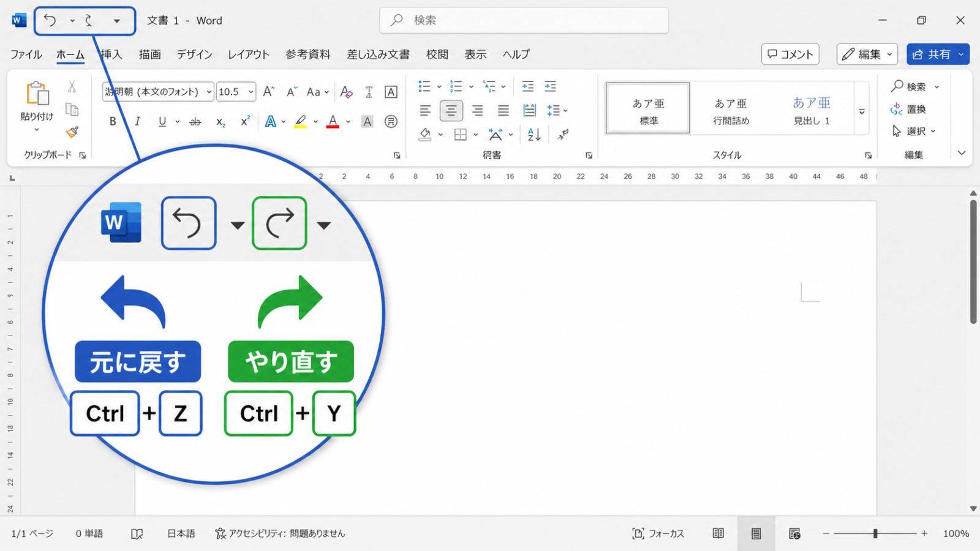980x551 pixels.
Task: Toggle superscript formatting
Action: click(245, 121)
